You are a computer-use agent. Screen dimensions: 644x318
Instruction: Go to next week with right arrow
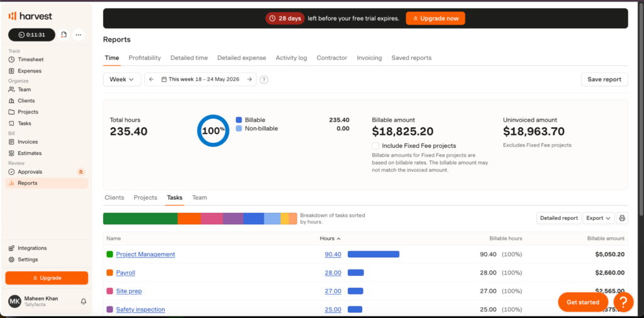coord(249,79)
